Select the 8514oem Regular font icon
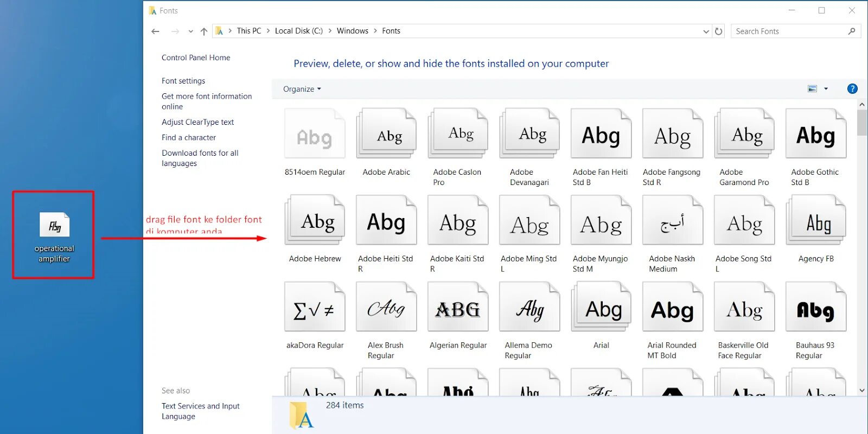868x434 pixels. [x=315, y=133]
